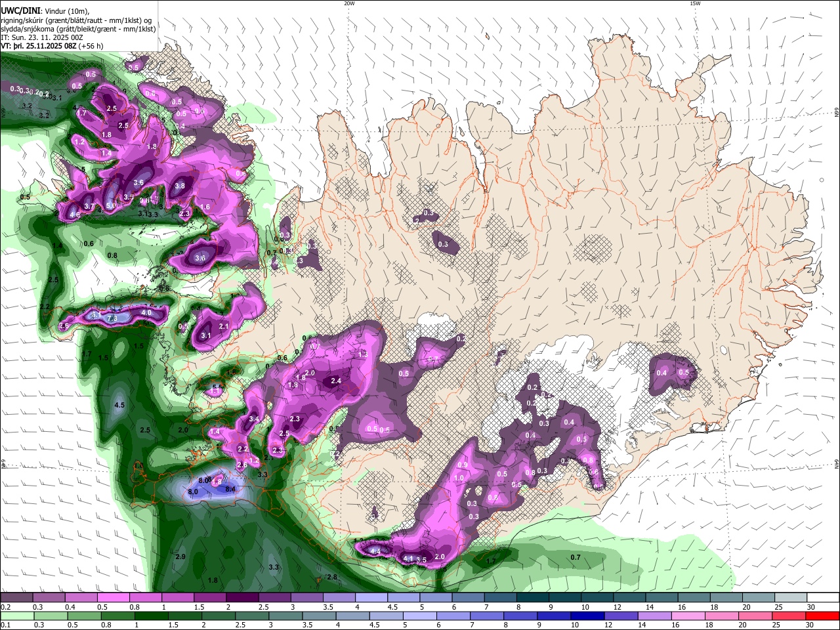840x630 pixels.
Task: Click the 'VT: þri. 25.11.2025 08Z' valid time
Action: coord(39,46)
